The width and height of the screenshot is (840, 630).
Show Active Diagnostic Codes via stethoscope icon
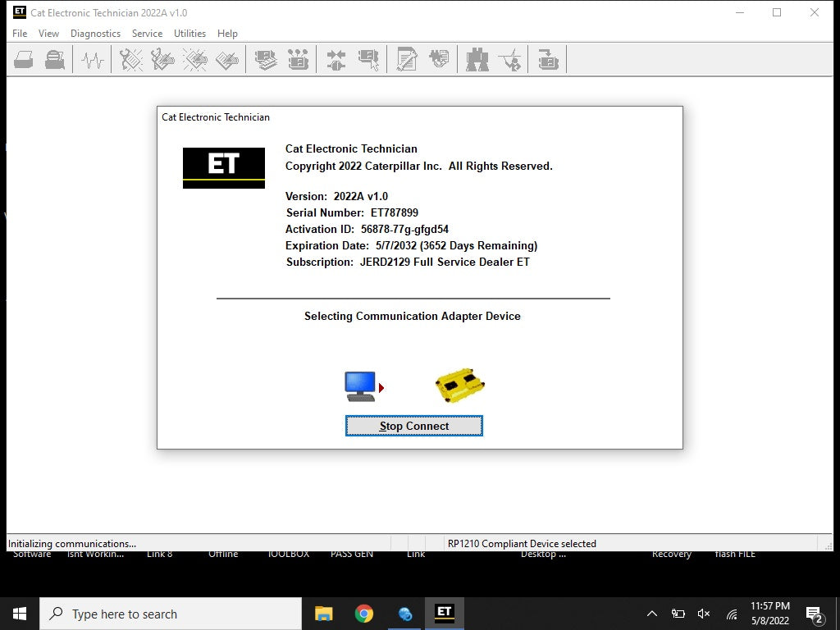point(130,59)
